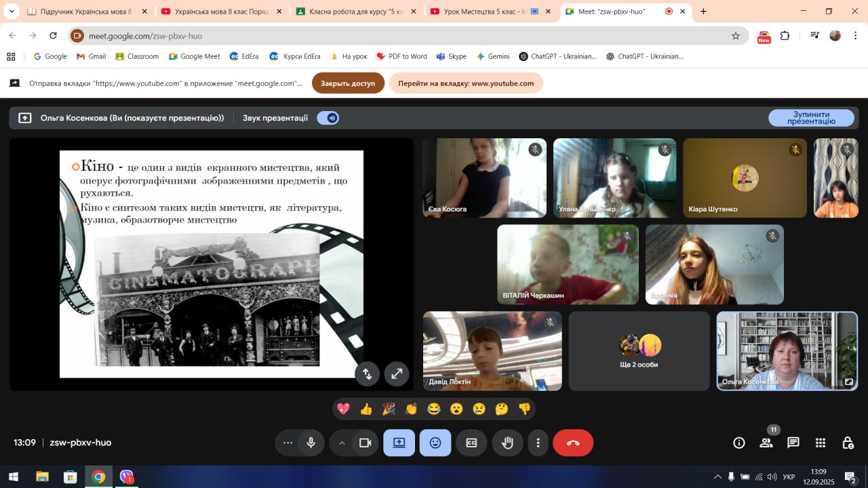Open meeting details info icon
The height and width of the screenshot is (488, 868).
[739, 443]
